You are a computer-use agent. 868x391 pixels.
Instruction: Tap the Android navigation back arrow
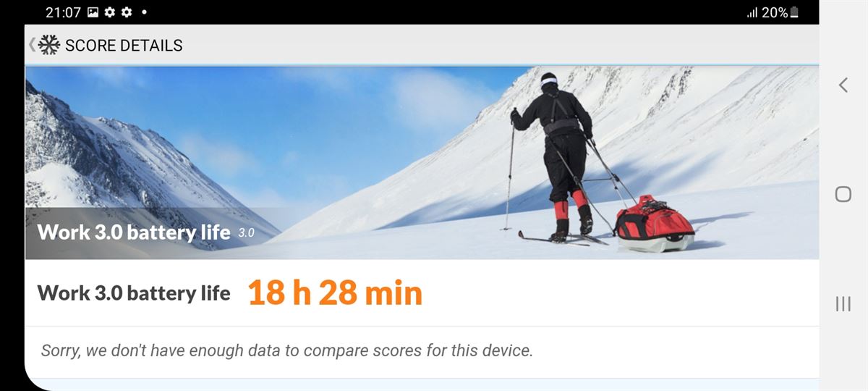[843, 85]
